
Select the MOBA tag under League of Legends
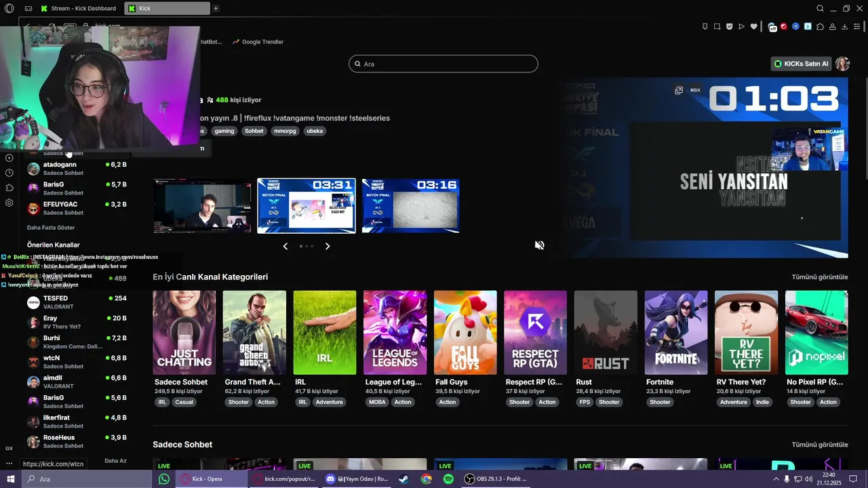(x=377, y=402)
